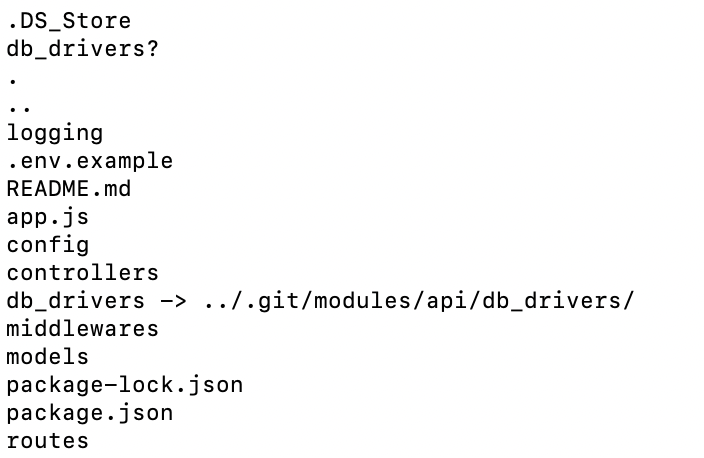Select the middlewares entry

pyautogui.click(x=82, y=328)
